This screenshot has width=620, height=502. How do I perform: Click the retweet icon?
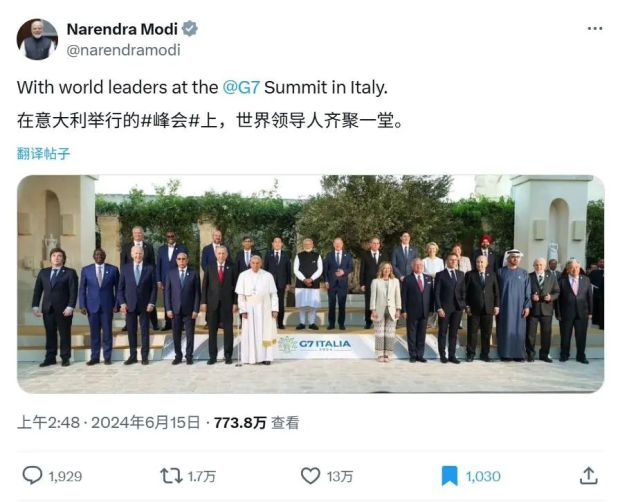click(171, 476)
